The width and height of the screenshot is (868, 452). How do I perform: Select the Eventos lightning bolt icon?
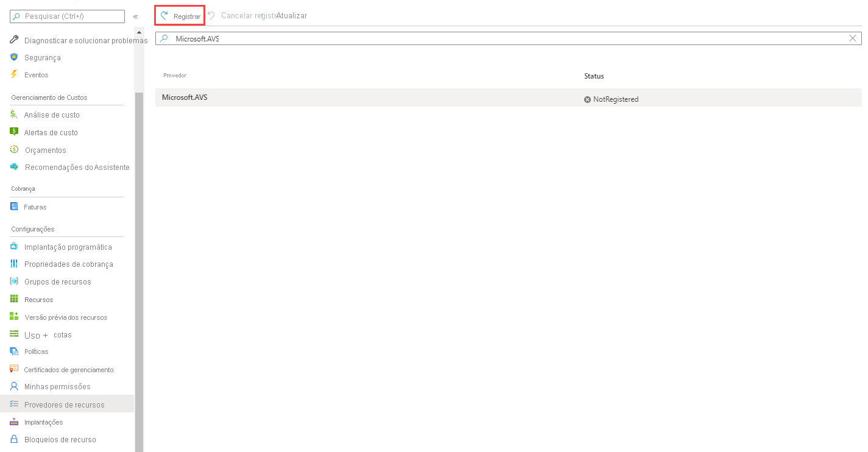coord(14,74)
